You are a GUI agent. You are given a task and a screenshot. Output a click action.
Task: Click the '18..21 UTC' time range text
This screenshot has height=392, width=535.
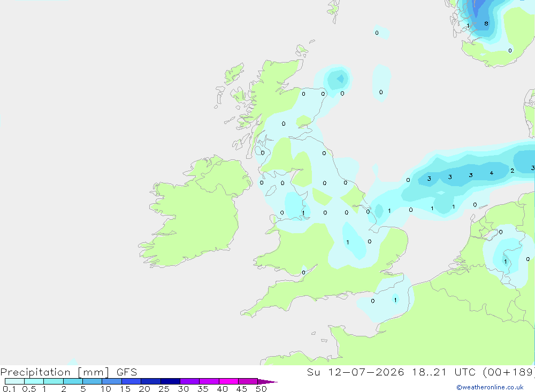click(x=444, y=372)
